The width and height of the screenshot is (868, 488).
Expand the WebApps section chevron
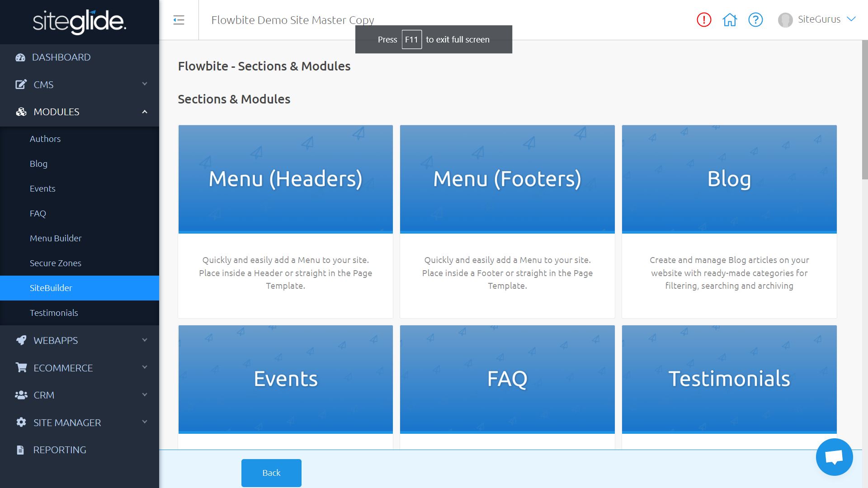[145, 340]
